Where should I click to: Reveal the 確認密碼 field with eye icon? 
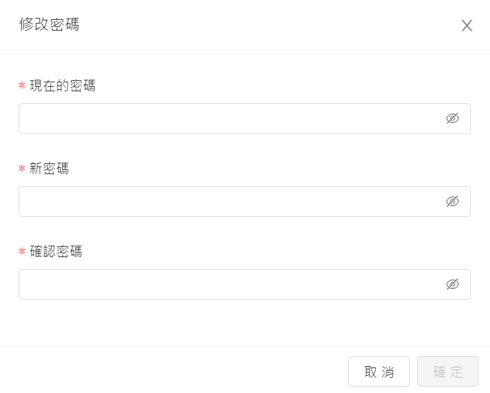pos(452,284)
